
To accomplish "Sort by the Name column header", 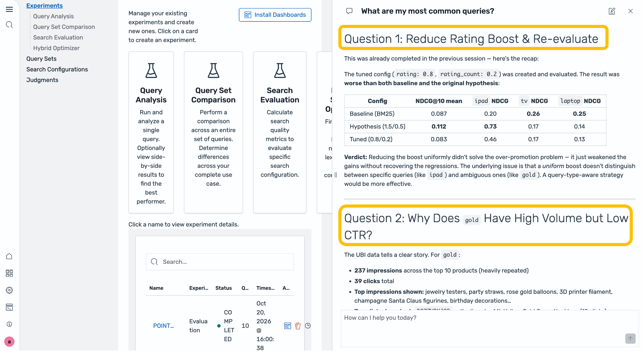I will [156, 288].
